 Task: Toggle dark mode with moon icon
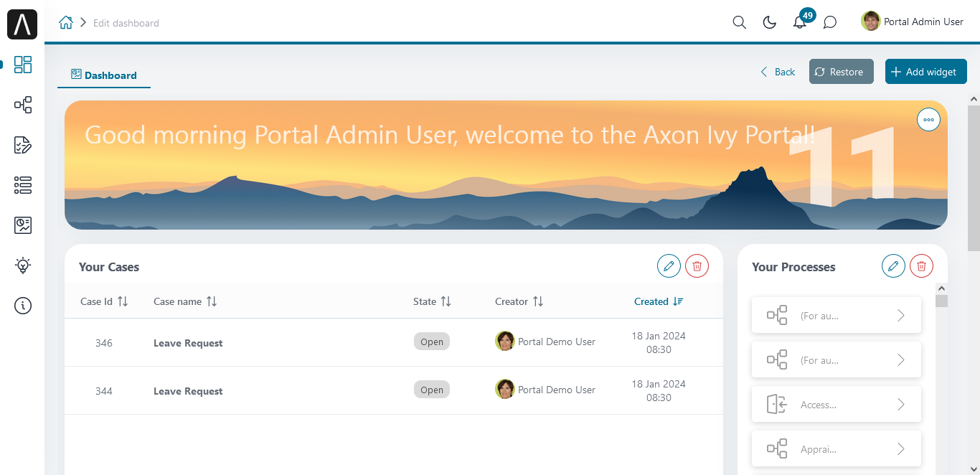pos(770,22)
